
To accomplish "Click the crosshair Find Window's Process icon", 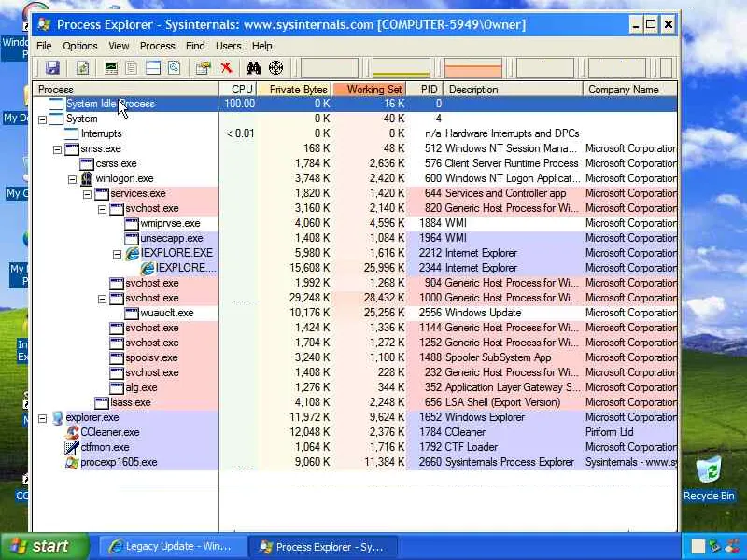I will (x=275, y=68).
